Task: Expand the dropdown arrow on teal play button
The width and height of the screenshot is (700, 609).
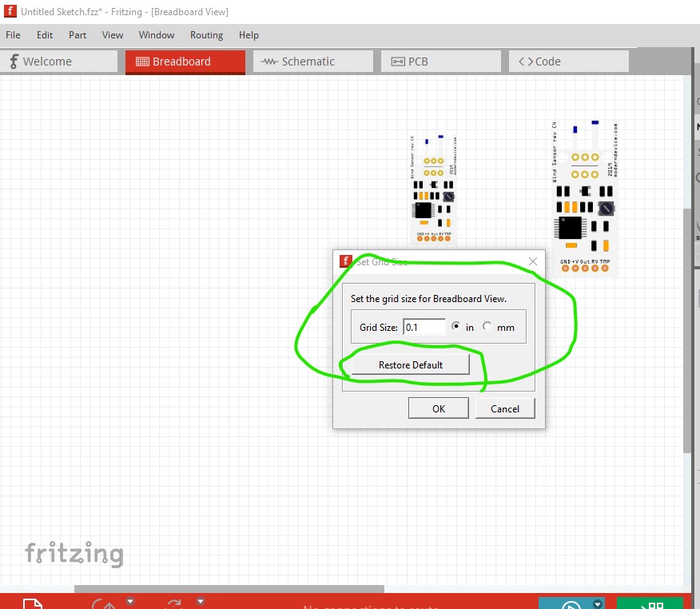Action: point(598,604)
